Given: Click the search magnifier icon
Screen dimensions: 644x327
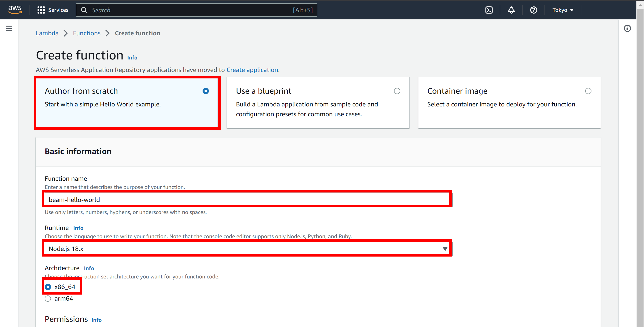Looking at the screenshot, I should (84, 10).
